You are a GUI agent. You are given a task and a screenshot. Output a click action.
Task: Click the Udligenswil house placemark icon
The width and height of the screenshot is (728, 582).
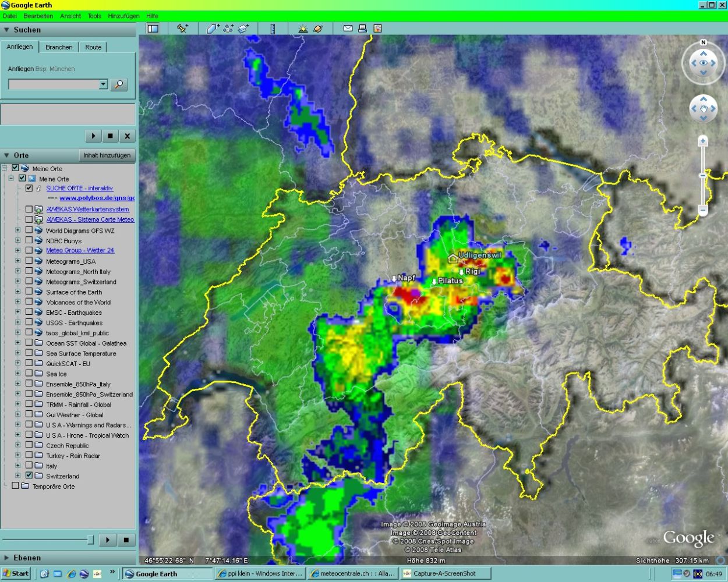click(453, 257)
